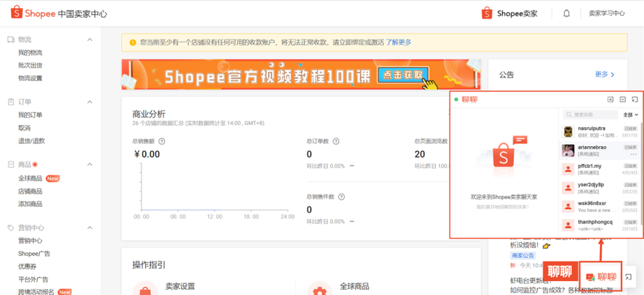
Task: Collapse the 物流 sidebar section
Action: coord(90,40)
